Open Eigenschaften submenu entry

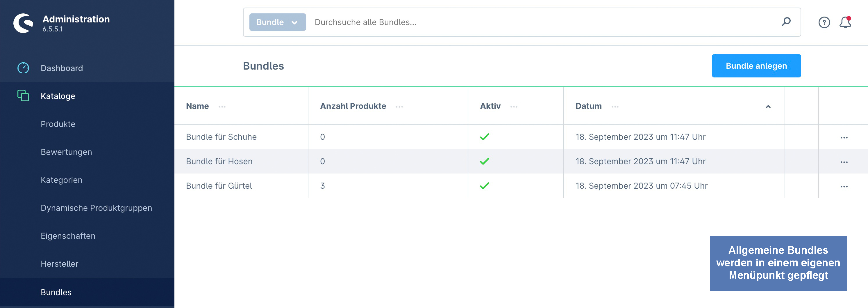coord(68,236)
